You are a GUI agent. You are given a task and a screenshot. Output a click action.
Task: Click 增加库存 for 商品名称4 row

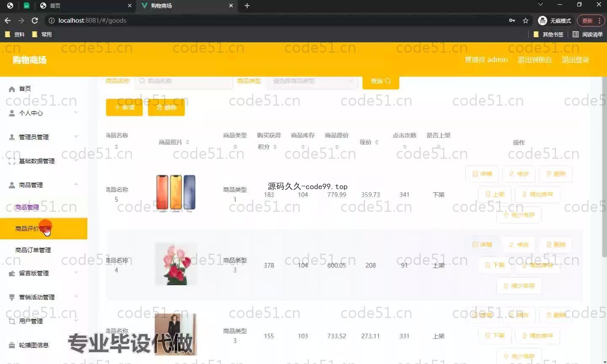537,265
